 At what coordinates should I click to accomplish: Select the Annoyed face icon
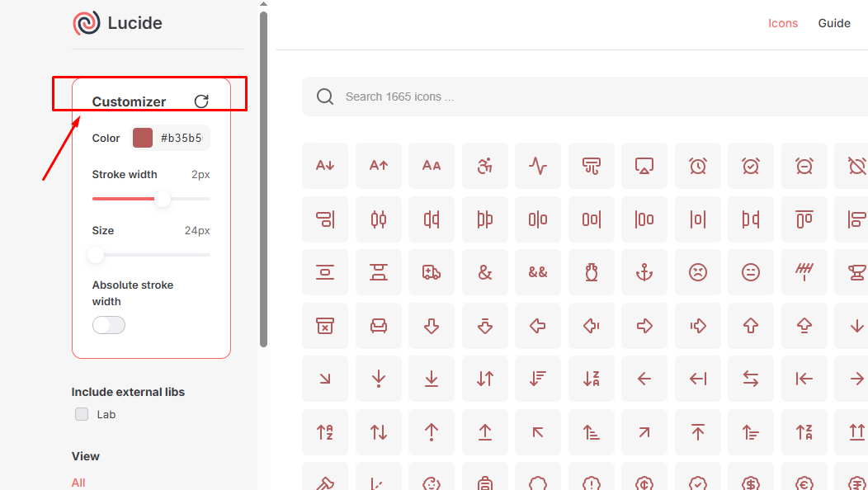751,271
